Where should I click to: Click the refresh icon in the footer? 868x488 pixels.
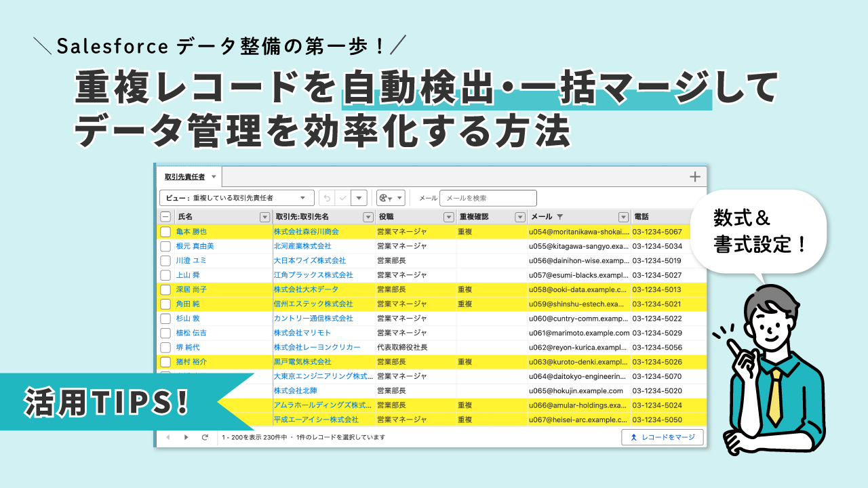(x=205, y=437)
